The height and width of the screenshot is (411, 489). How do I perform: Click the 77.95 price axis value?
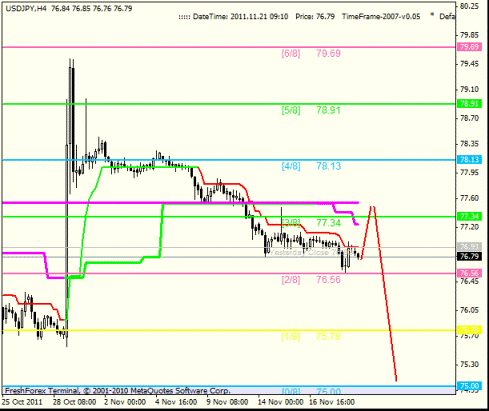(469, 172)
